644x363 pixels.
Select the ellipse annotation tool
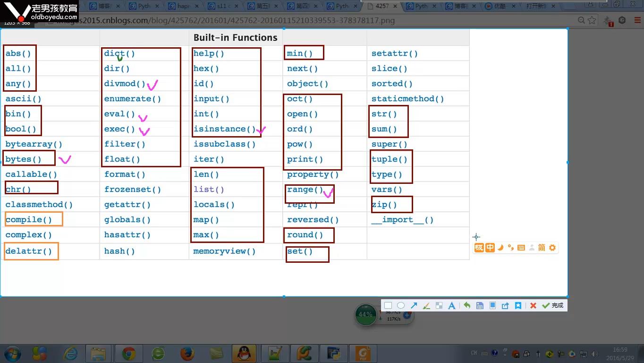pos(401,305)
